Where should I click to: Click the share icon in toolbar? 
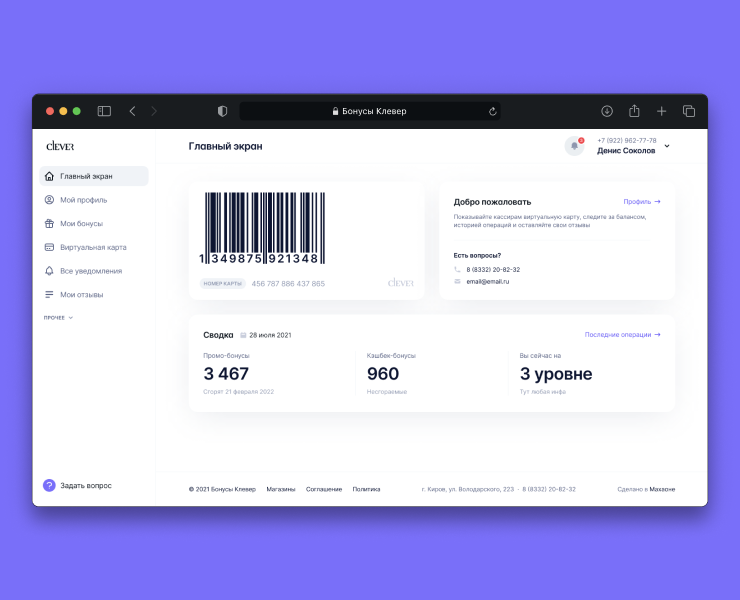click(x=634, y=111)
